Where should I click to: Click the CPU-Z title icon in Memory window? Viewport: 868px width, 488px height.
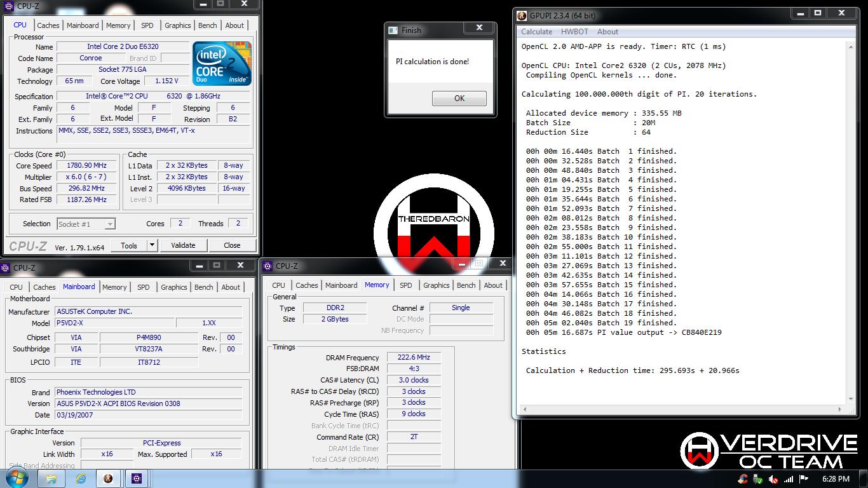(x=269, y=266)
